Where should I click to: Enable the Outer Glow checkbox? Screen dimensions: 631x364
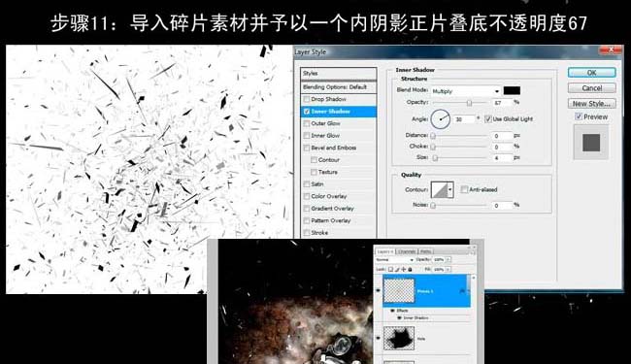(307, 123)
